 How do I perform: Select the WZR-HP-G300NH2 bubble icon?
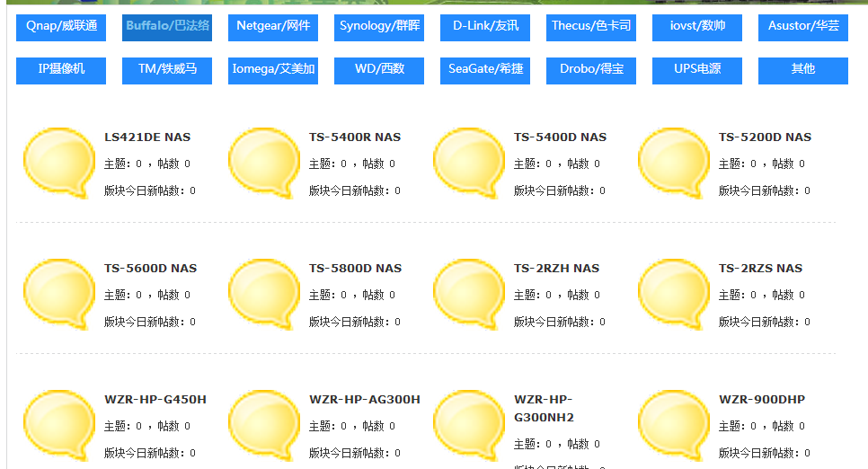pos(469,425)
